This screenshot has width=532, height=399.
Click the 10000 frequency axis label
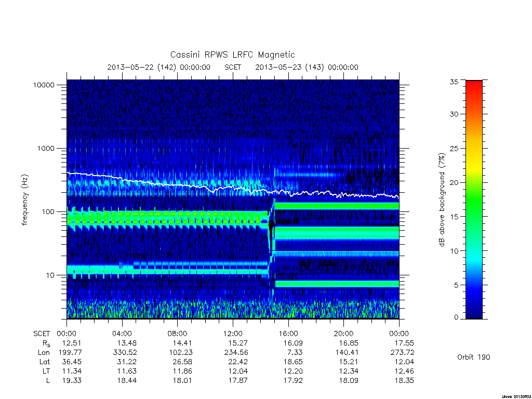point(44,85)
